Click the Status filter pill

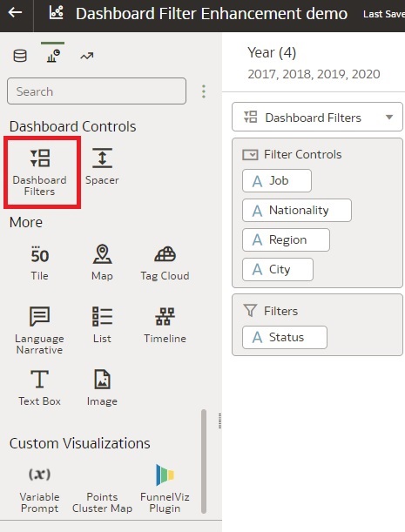pos(285,338)
